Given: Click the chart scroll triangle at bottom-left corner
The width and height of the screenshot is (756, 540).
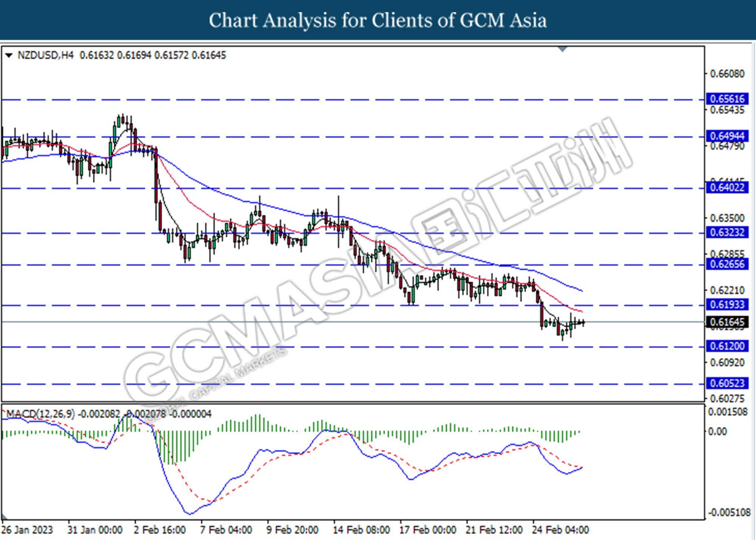Looking at the screenshot, I should [x=5, y=517].
